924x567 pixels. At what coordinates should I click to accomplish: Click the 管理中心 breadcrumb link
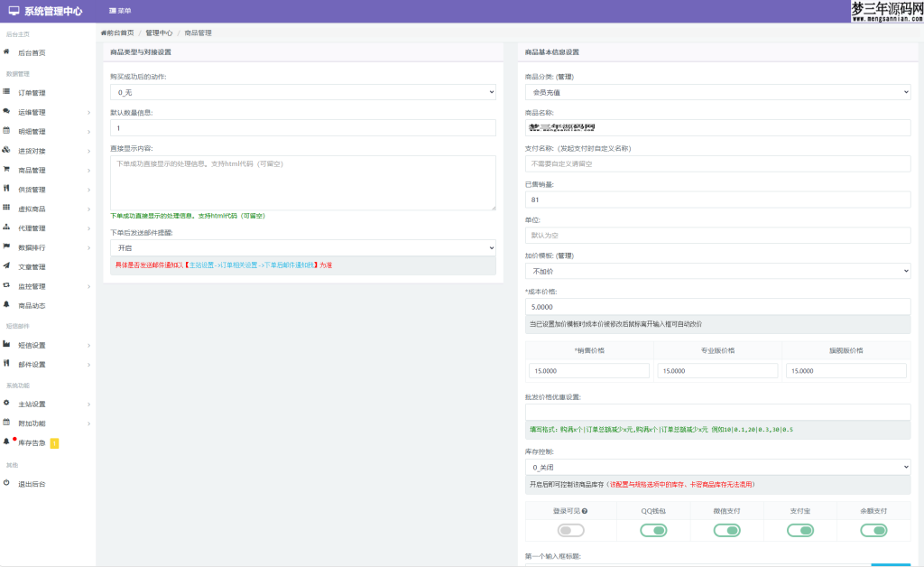[x=159, y=33]
